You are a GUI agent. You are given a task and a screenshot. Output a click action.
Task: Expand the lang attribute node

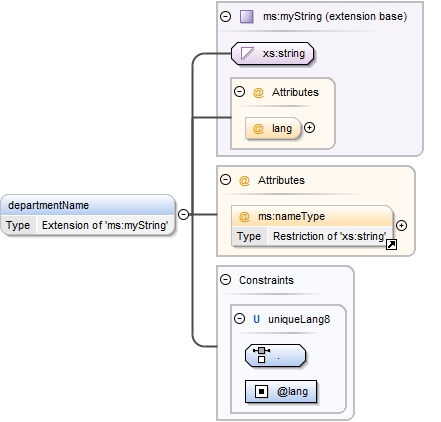pyautogui.click(x=309, y=128)
